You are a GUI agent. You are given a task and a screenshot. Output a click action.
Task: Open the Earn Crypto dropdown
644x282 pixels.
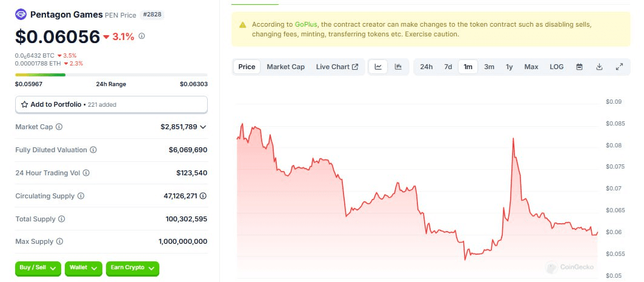(x=131, y=267)
